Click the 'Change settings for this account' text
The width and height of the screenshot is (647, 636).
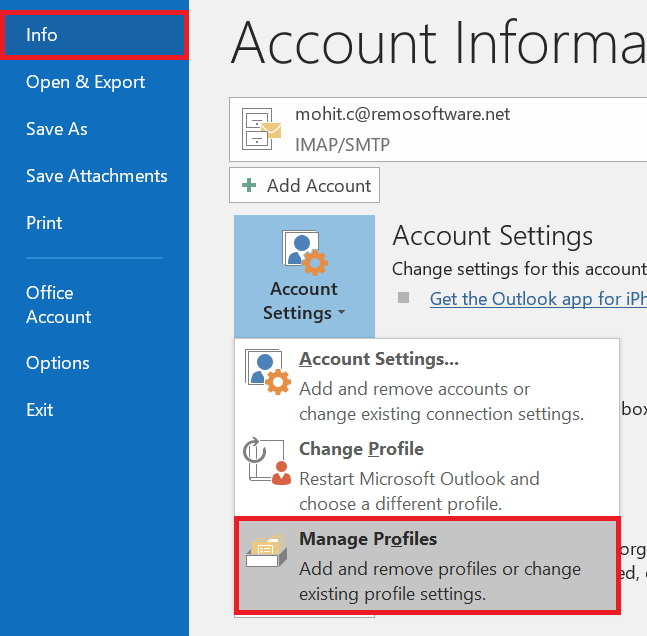point(519,269)
